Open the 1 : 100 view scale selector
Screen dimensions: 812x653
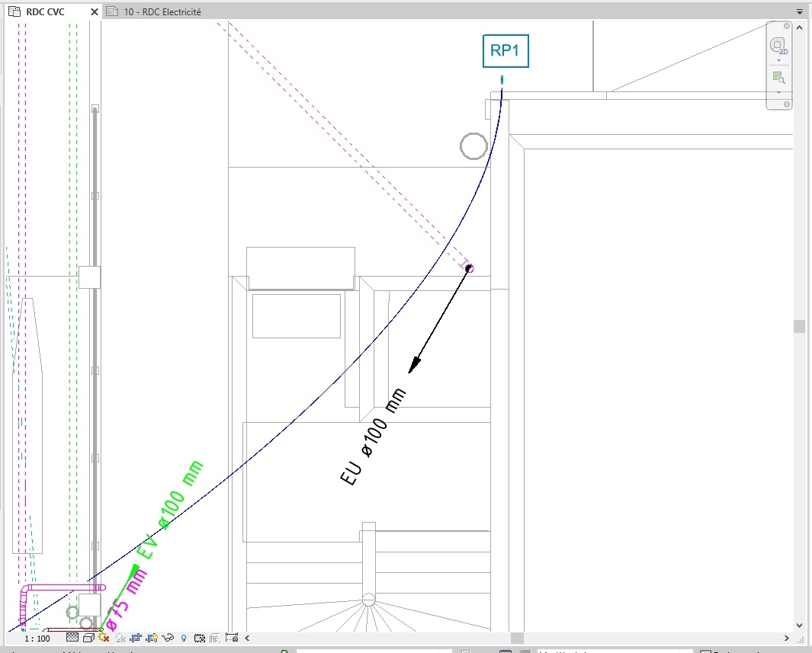click(37, 639)
